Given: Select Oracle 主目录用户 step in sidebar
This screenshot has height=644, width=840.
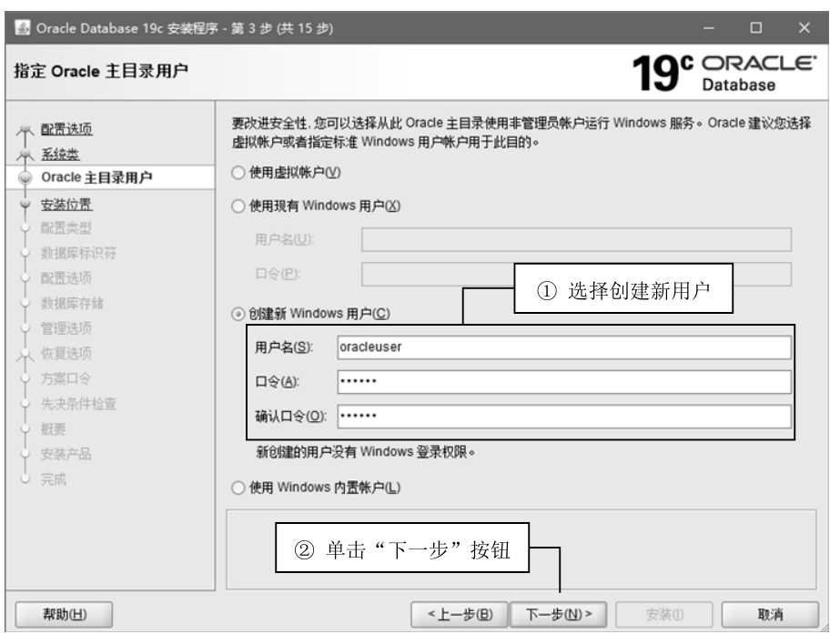Looking at the screenshot, I should [x=89, y=177].
